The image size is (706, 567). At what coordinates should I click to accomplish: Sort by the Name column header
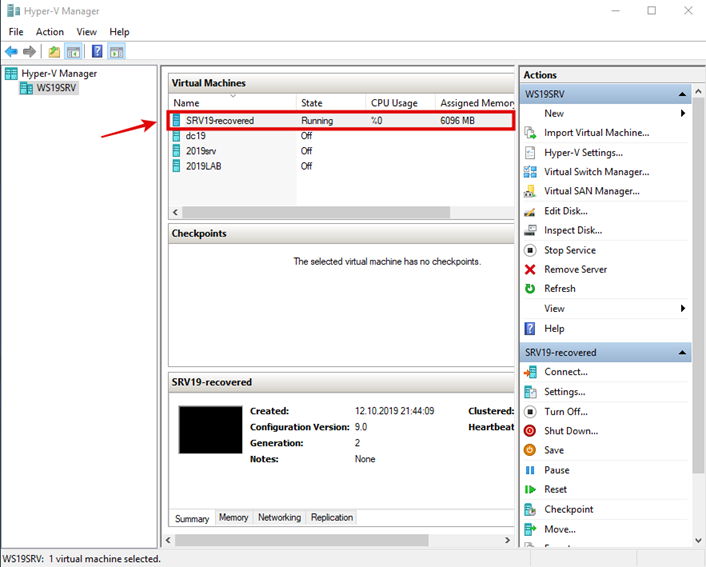(233, 103)
